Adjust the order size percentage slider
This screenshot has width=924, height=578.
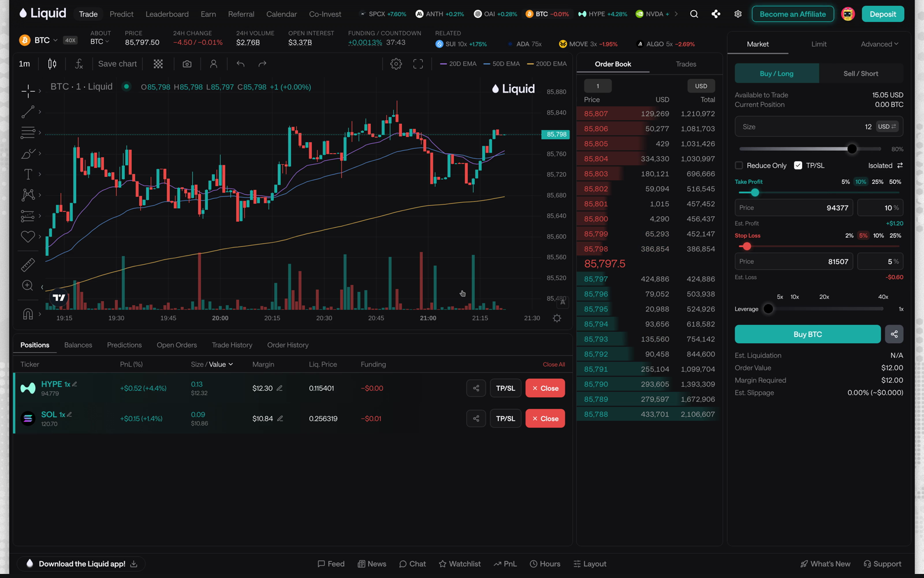852,149
